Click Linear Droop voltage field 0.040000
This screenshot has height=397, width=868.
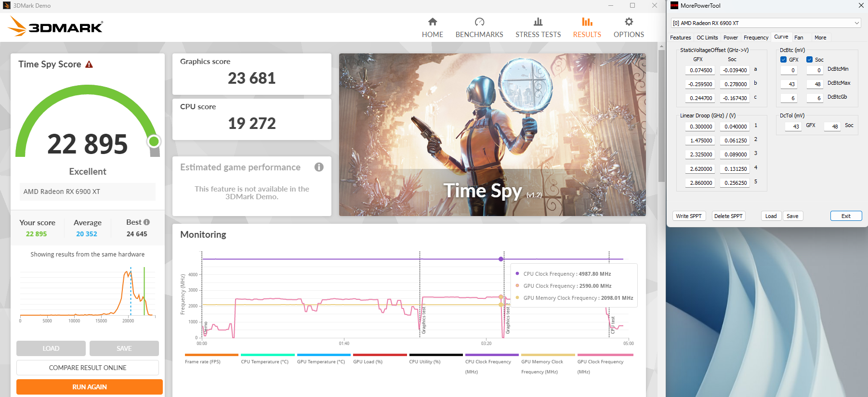735,127
